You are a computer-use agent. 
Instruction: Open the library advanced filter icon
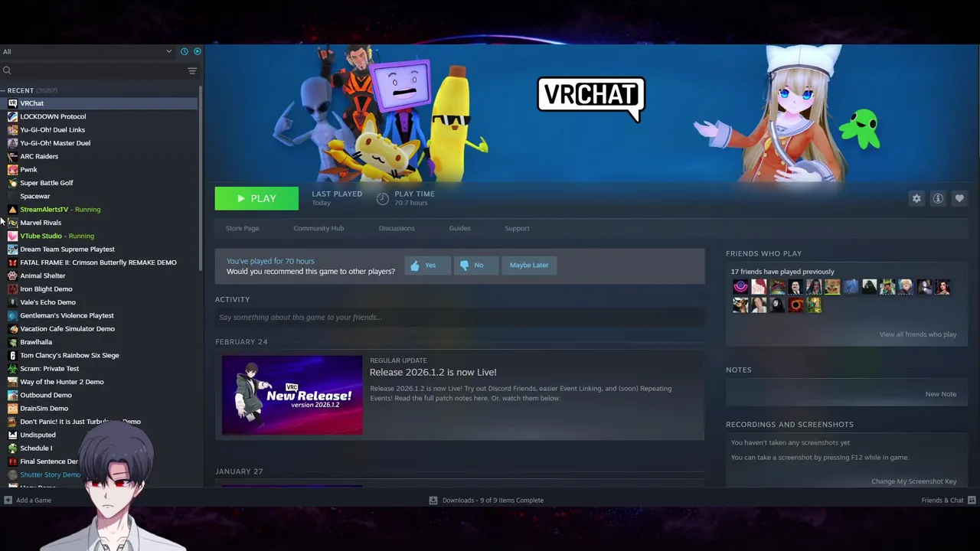(x=192, y=70)
